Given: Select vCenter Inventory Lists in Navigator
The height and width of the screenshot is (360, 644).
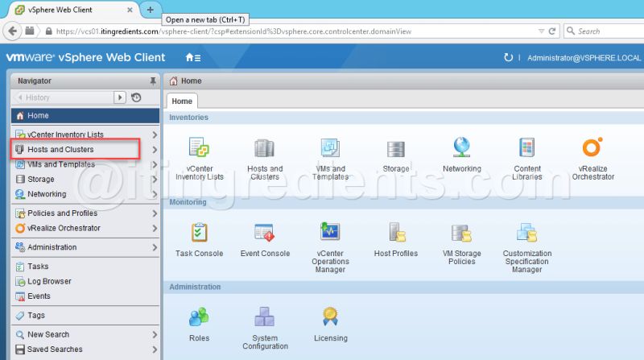Looking at the screenshot, I should [x=85, y=134].
